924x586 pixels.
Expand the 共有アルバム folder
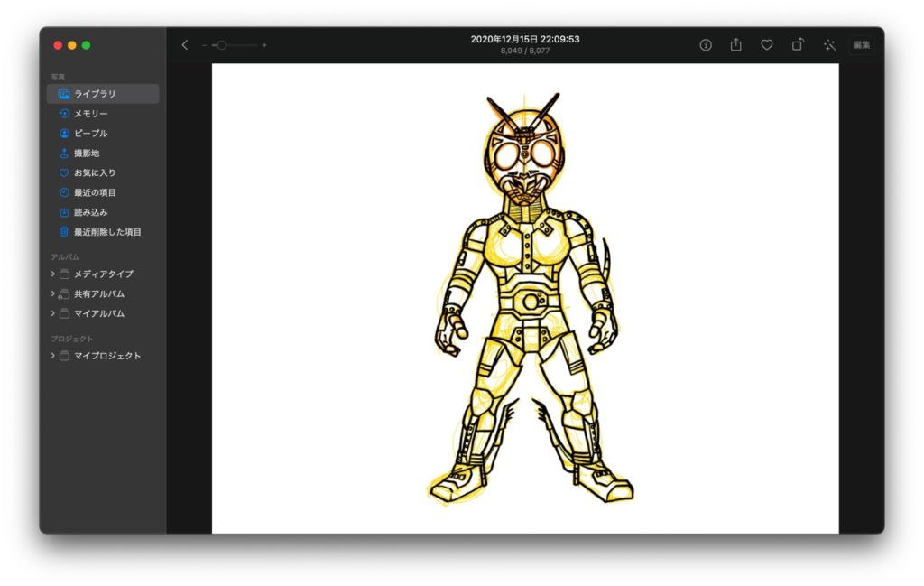(52, 293)
